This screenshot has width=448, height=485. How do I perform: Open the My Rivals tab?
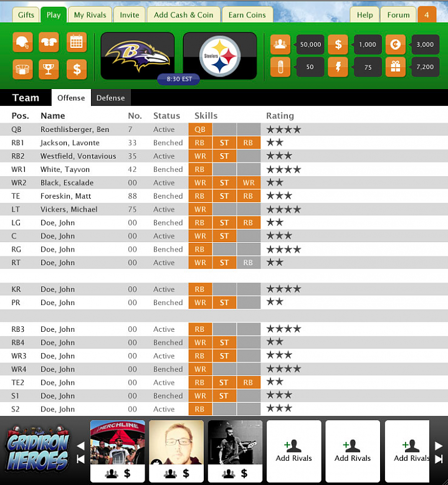pyautogui.click(x=90, y=15)
